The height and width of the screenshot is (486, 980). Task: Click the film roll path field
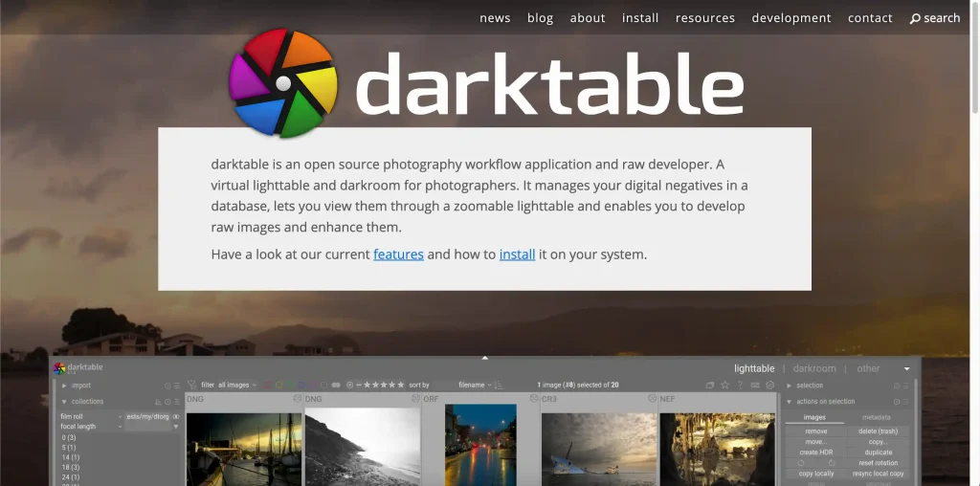click(147, 417)
